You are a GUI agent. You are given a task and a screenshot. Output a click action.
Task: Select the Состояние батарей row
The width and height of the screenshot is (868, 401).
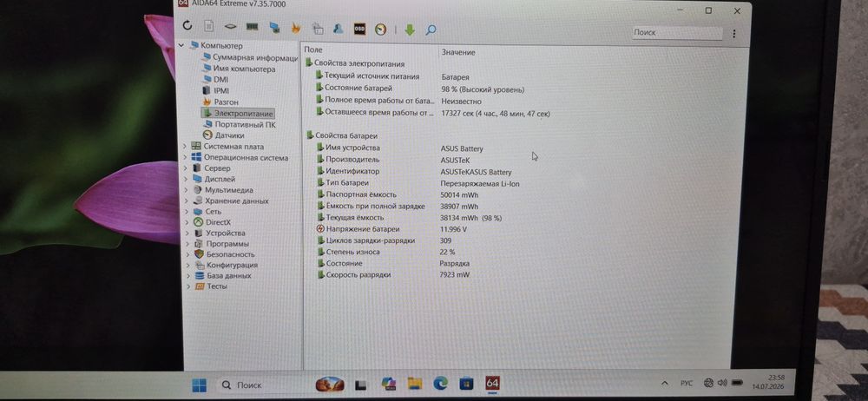click(419, 89)
